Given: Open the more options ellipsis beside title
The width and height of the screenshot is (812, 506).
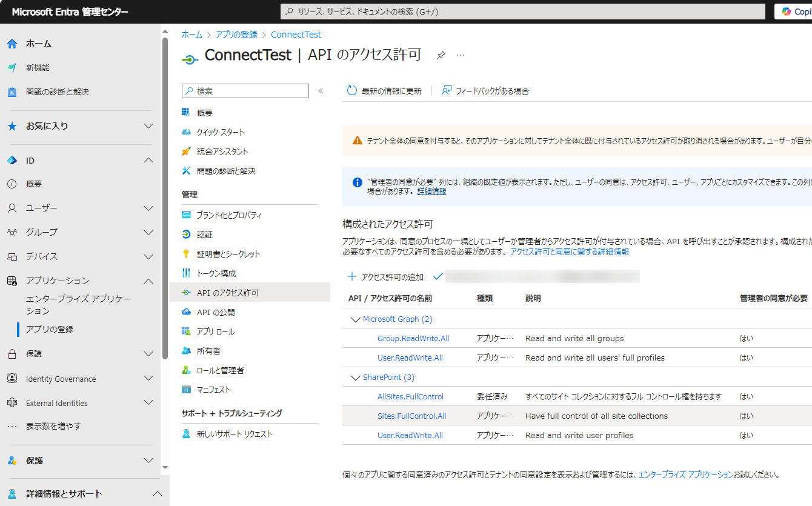Looking at the screenshot, I should click(461, 55).
